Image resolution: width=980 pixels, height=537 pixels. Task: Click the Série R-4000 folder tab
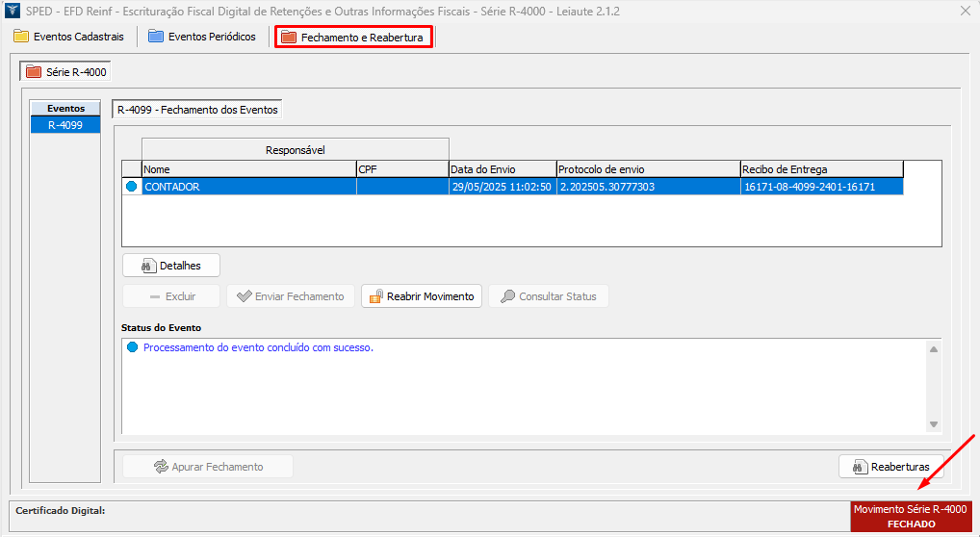[x=66, y=71]
